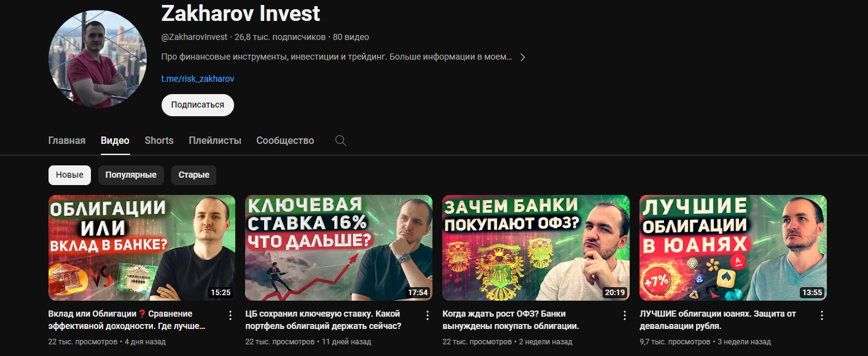Open the channel search magnifier icon
Screen dimensions: 868x356
tap(340, 141)
